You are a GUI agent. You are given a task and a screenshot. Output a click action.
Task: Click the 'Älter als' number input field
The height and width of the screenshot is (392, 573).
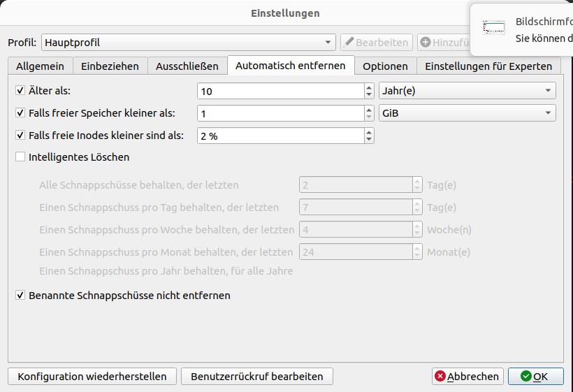pos(280,91)
